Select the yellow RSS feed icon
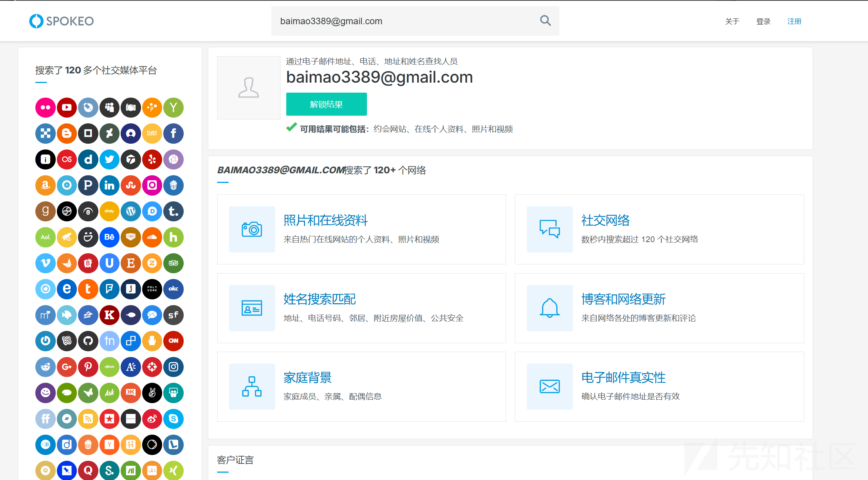Screen dimensions: 868x480 pos(88,419)
